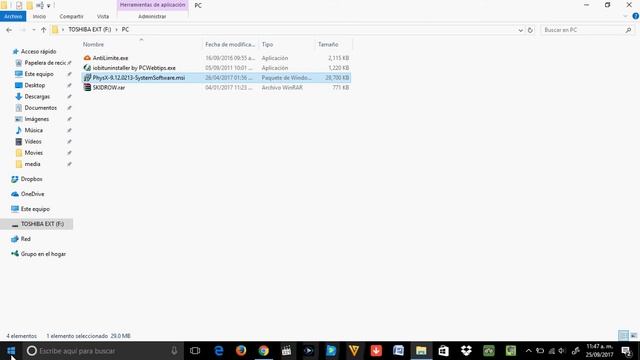Click the AntiLimite.exe file icon

87,58
